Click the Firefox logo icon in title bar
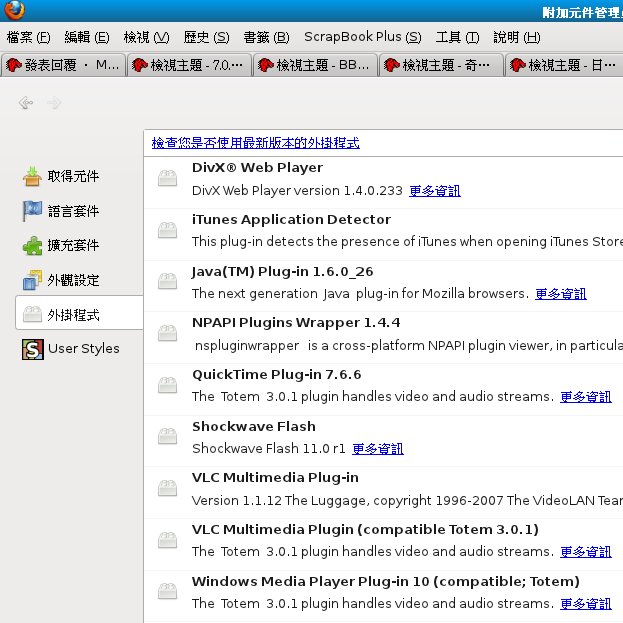623x623 pixels. click(x=13, y=11)
